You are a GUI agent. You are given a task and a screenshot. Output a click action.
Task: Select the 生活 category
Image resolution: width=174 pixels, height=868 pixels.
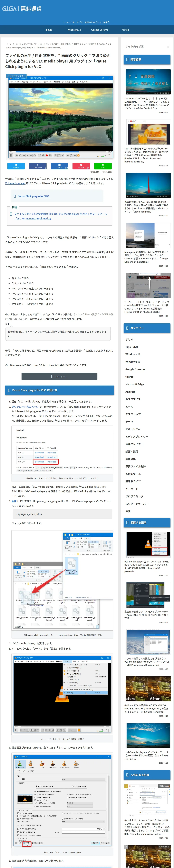pos(128,511)
